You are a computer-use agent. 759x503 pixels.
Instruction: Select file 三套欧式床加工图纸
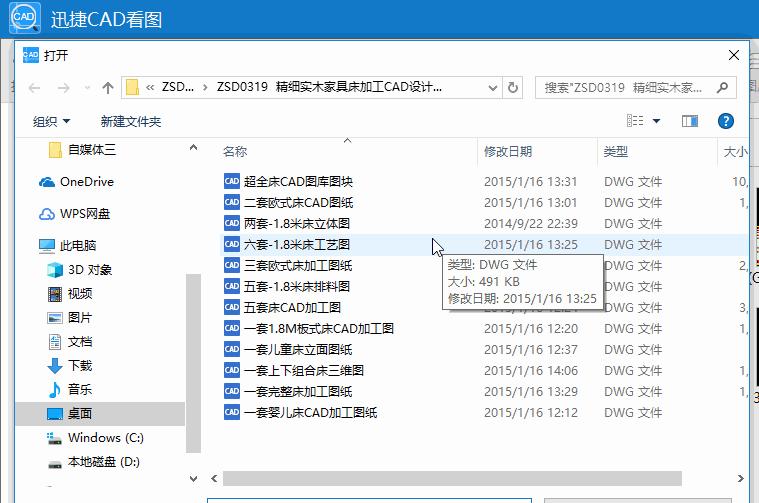point(298,265)
